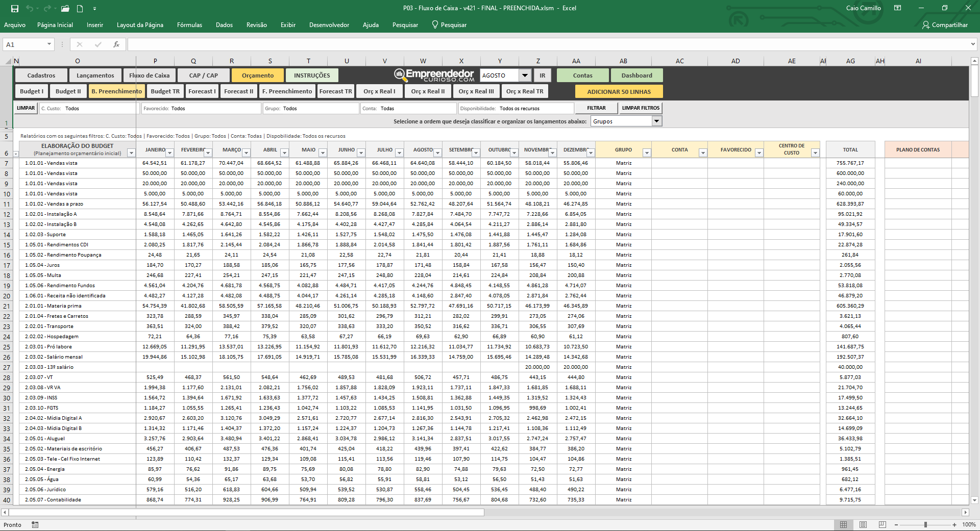Open the Fórmulas ribbon tab
Screen dimensions: 980x531
point(189,24)
